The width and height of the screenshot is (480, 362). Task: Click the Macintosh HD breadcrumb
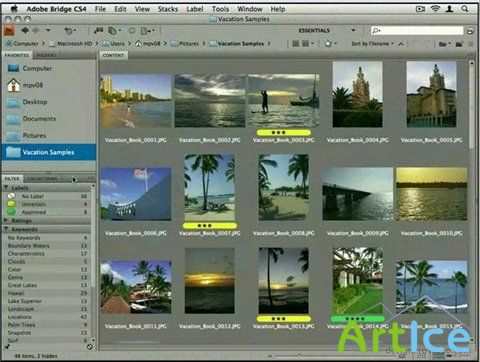(x=71, y=44)
